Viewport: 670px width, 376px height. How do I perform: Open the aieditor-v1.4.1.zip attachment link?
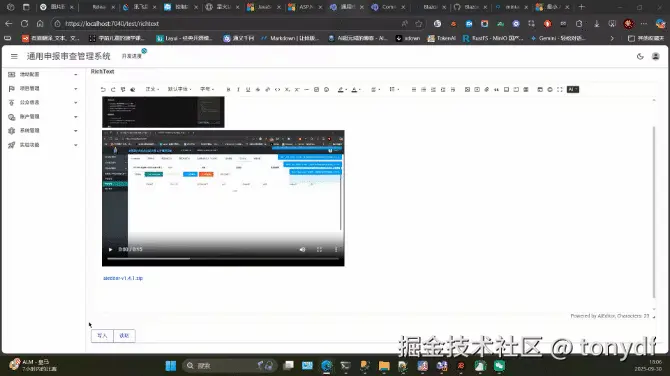123,278
